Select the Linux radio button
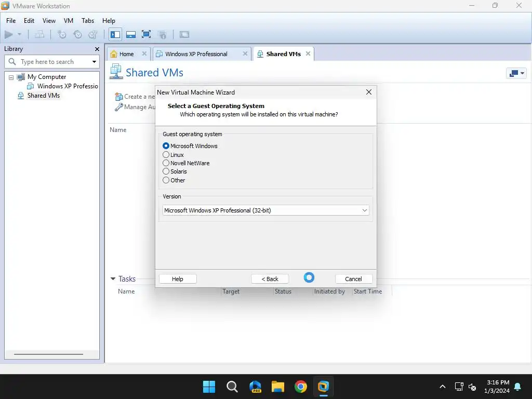The image size is (532, 399). [x=166, y=155]
